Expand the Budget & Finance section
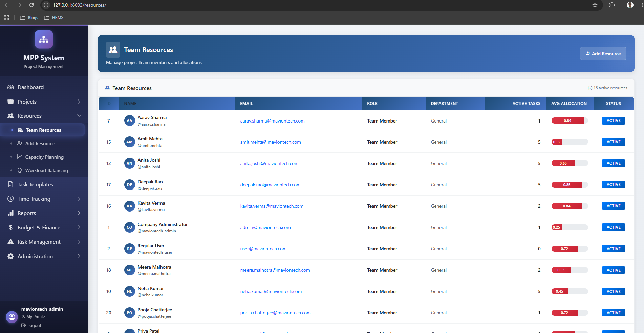This screenshot has height=333, width=644. tap(79, 228)
